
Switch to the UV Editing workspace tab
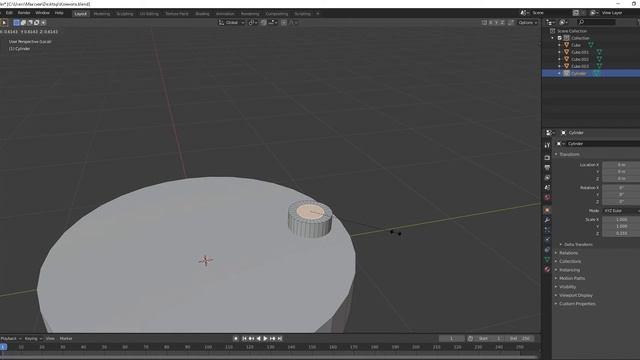coord(149,14)
